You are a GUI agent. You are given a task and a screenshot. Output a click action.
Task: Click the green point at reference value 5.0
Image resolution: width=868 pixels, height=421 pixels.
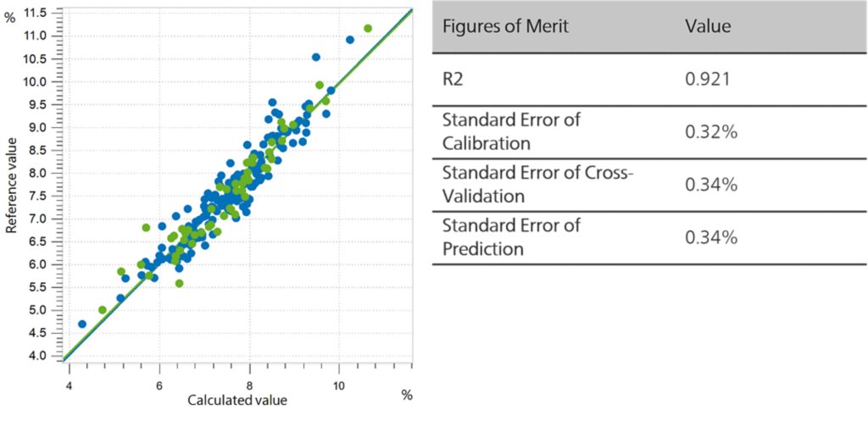103,310
